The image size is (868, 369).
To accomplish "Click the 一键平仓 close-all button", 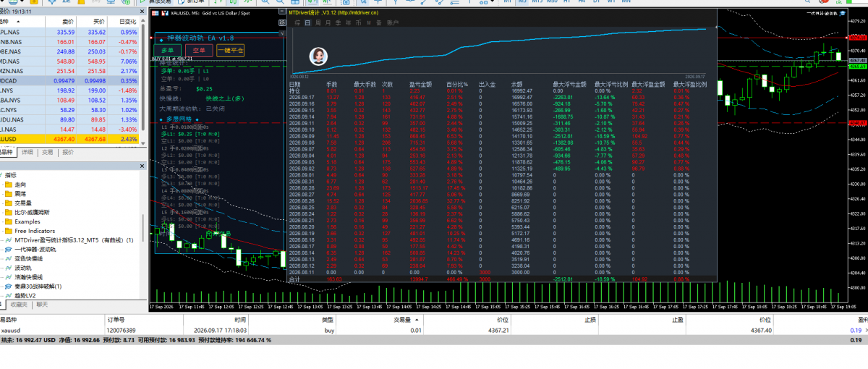I will (x=231, y=51).
